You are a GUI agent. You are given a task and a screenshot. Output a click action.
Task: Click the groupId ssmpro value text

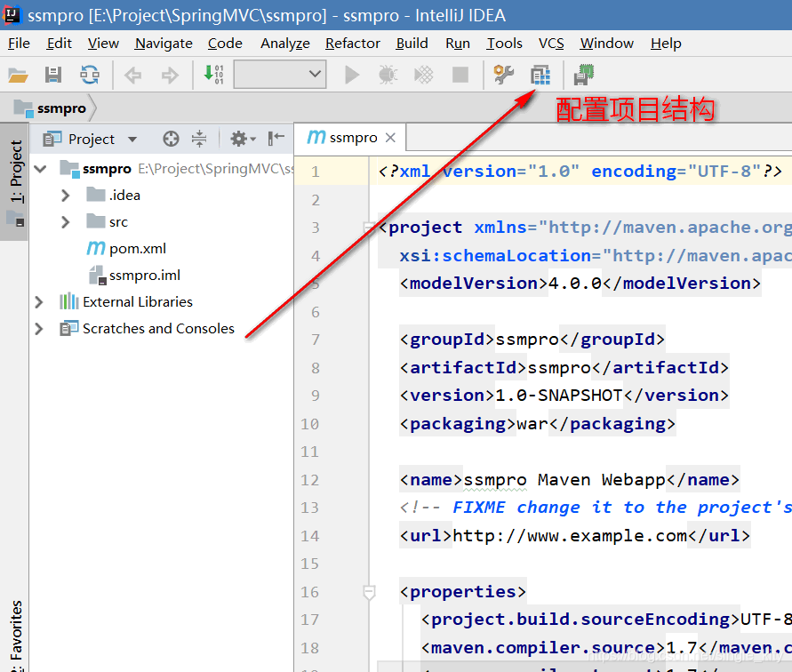527,340
